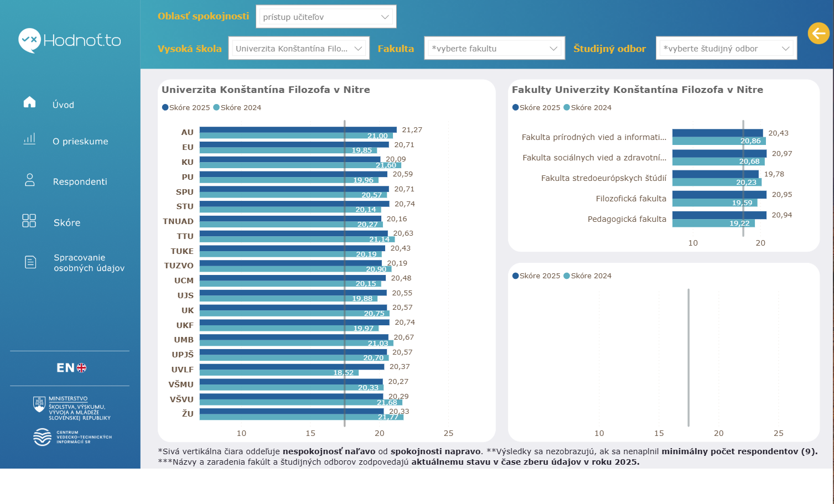Click the AU 2025 bar value 21,27

[412, 130]
